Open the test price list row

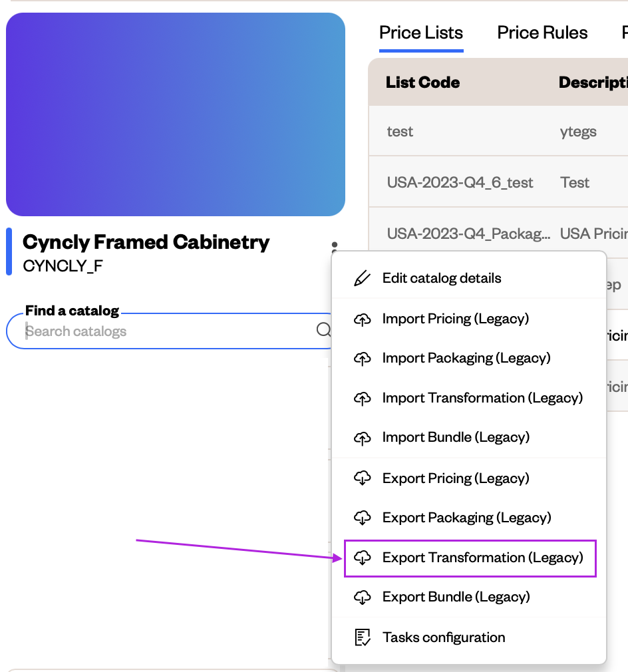[x=498, y=131]
